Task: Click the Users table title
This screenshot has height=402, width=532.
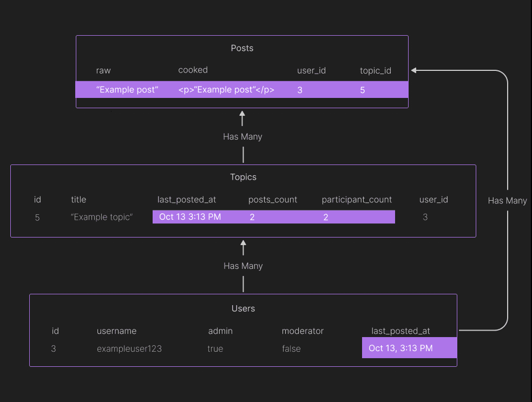Action: [243, 308]
